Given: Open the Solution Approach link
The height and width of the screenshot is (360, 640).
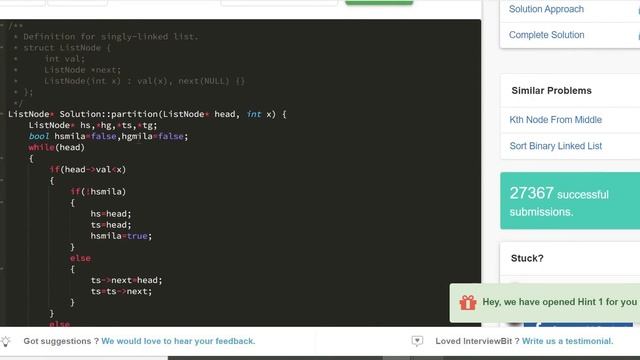Looking at the screenshot, I should (x=546, y=9).
